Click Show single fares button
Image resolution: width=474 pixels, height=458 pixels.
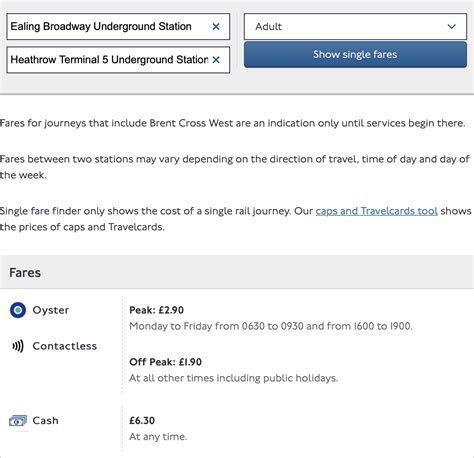[x=355, y=55]
